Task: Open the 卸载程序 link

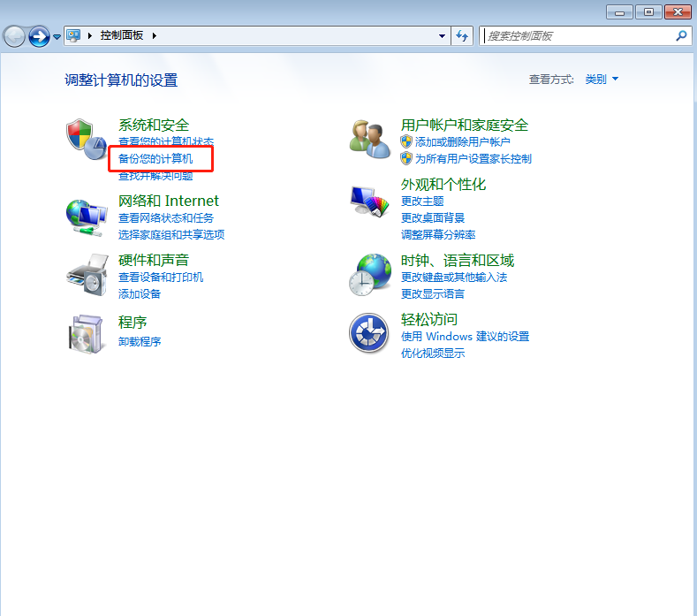Action: pos(140,341)
